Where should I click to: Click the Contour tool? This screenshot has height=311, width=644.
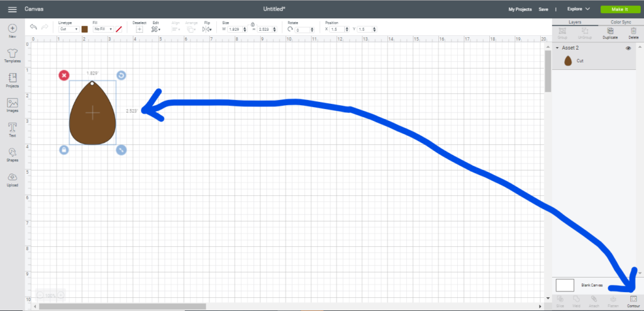pos(633,301)
